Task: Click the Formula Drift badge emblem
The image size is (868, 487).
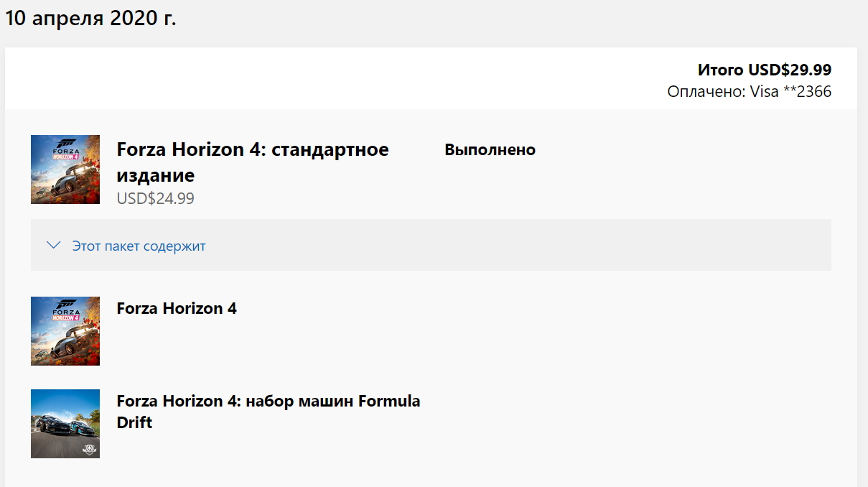Action: [x=90, y=450]
